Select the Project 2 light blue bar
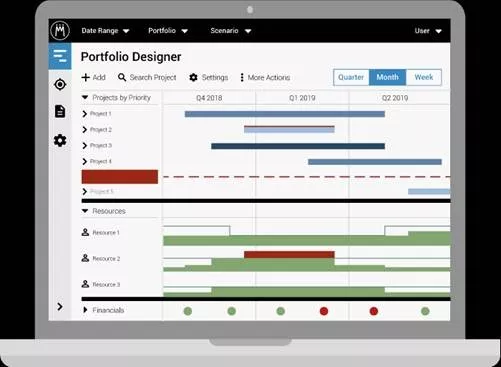This screenshot has width=501, height=367. point(289,130)
